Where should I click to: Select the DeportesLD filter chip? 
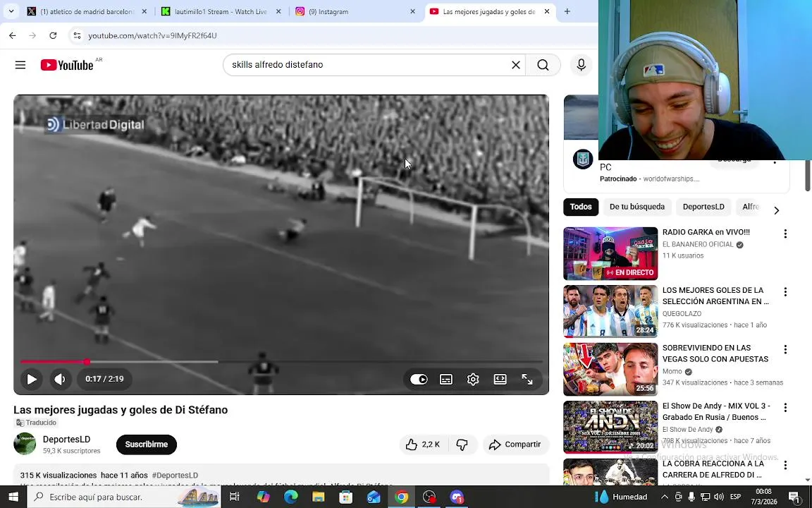click(703, 207)
